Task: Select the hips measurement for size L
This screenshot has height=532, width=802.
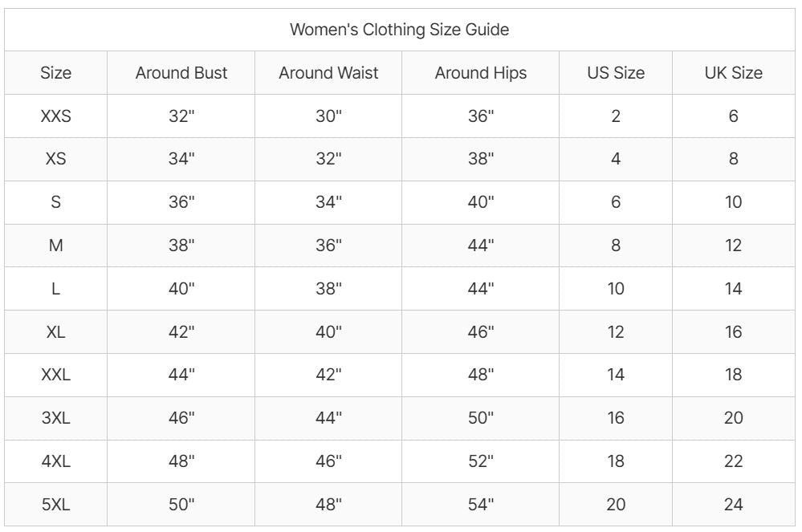Action: pos(481,289)
